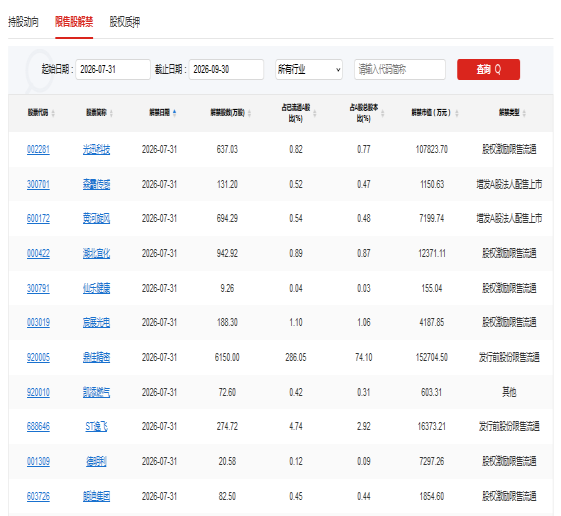The height and width of the screenshot is (516, 561).
Task: Click the red 查询 search button
Action: tap(488, 69)
